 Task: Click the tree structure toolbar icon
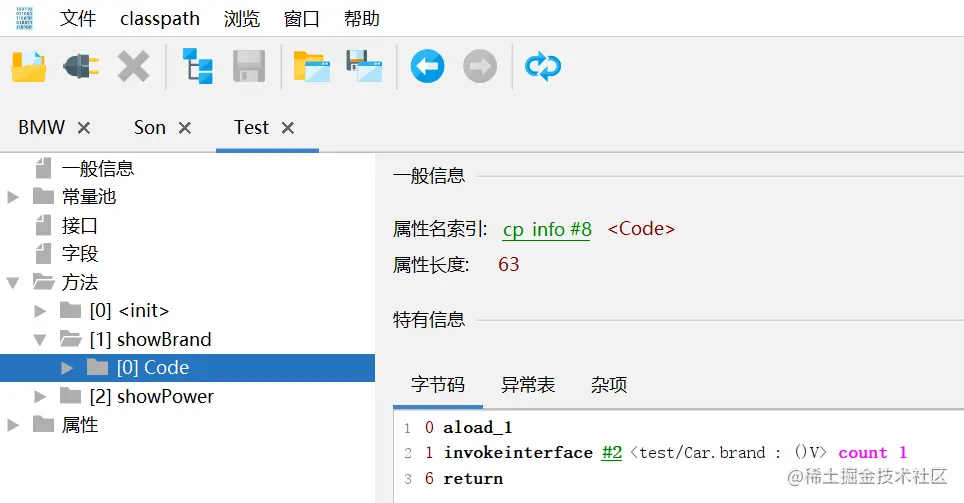(197, 66)
